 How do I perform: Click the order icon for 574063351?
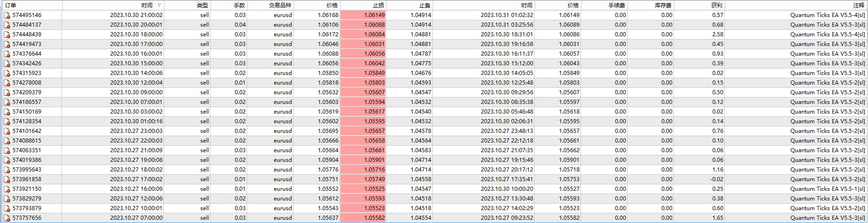(x=7, y=150)
